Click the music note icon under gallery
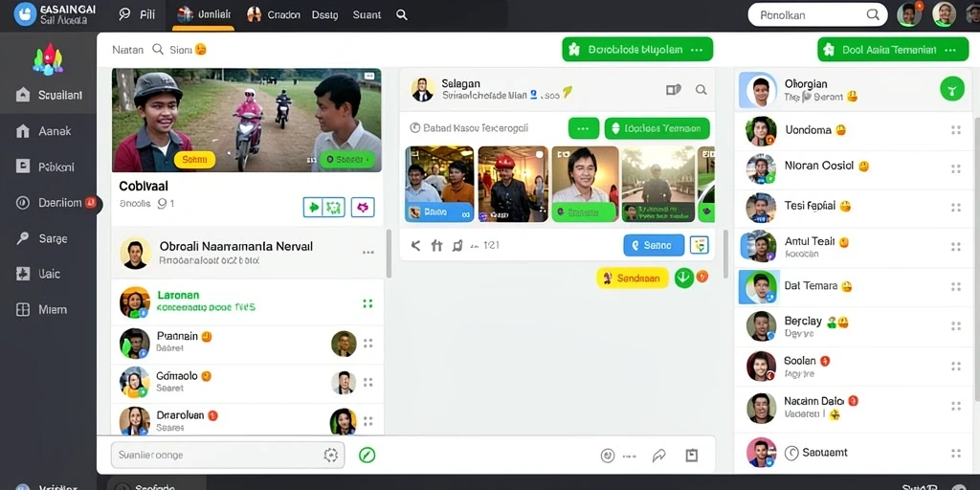This screenshot has width=980, height=490. click(457, 246)
